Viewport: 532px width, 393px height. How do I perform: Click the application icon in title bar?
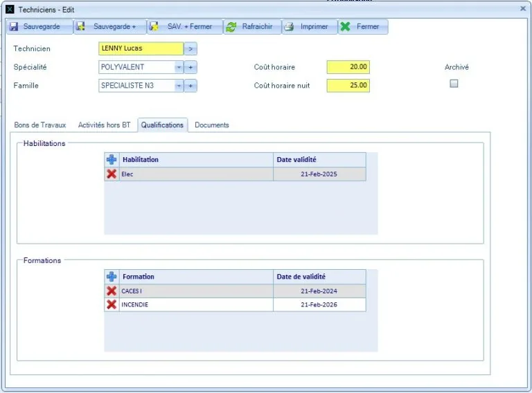pyautogui.click(x=10, y=10)
